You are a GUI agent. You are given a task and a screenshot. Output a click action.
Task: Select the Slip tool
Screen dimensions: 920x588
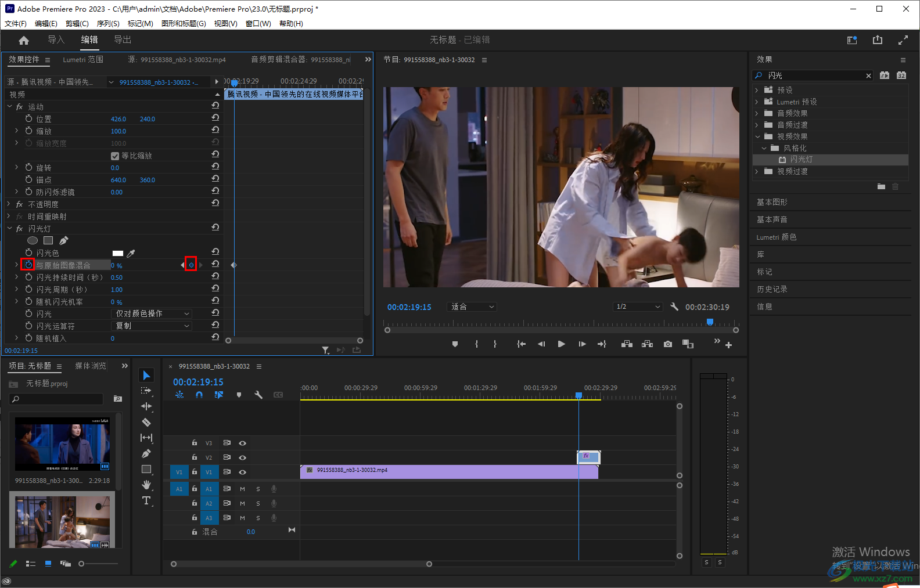[146, 438]
